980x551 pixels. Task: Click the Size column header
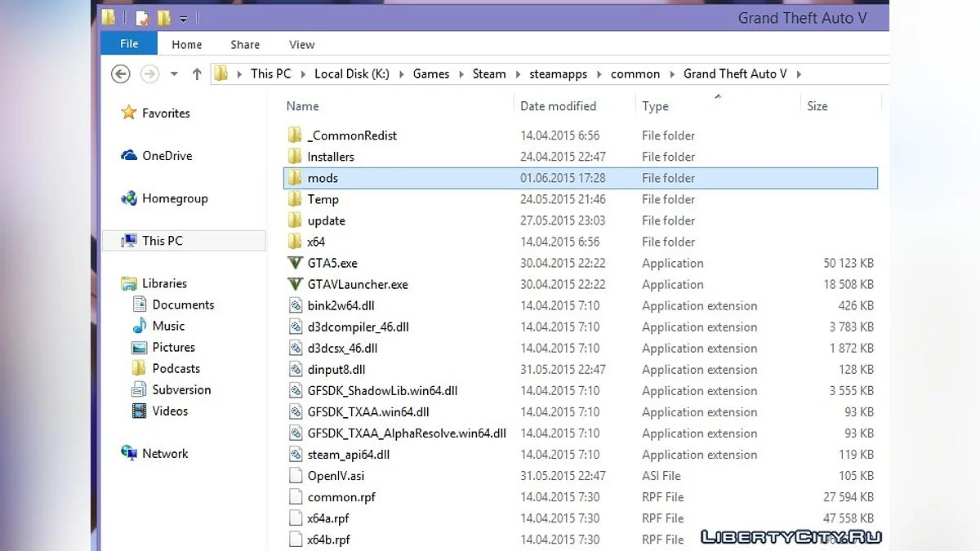pyautogui.click(x=817, y=106)
